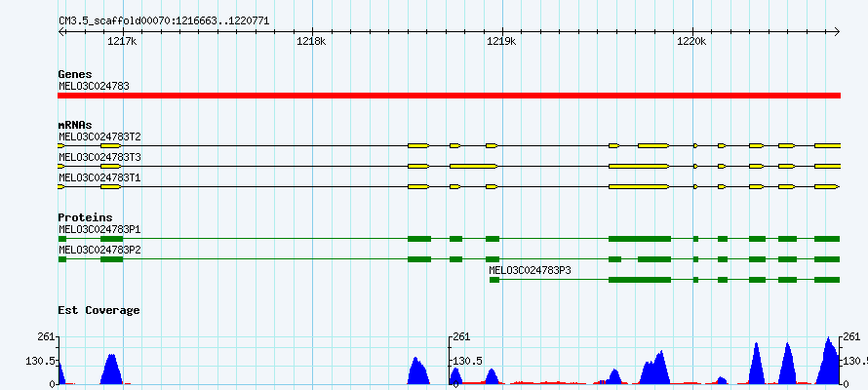
Task: Click the scaffold00070 coordinate range label
Action: coord(164,21)
